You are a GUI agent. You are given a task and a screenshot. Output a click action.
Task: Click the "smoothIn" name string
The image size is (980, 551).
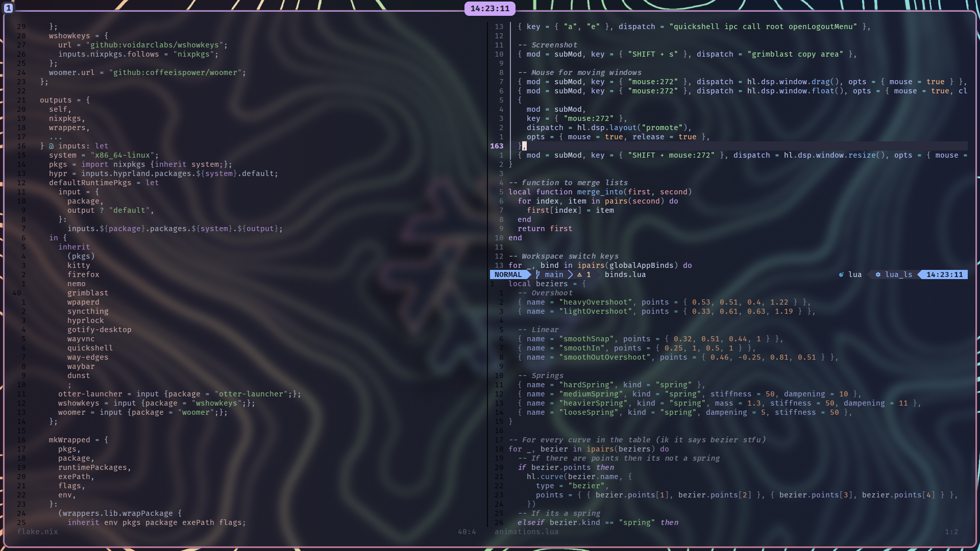[x=582, y=348]
